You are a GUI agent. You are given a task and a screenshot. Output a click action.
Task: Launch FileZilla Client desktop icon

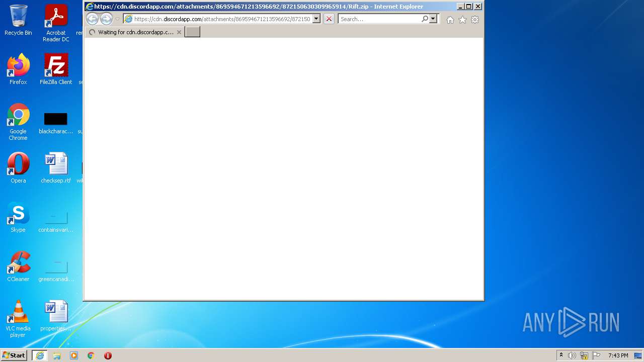click(x=56, y=69)
